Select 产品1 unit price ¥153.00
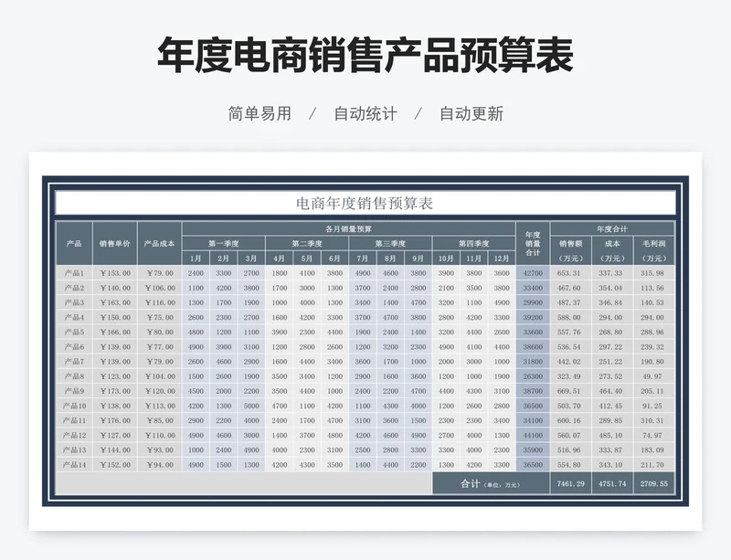This screenshot has height=560, width=731. (x=115, y=273)
